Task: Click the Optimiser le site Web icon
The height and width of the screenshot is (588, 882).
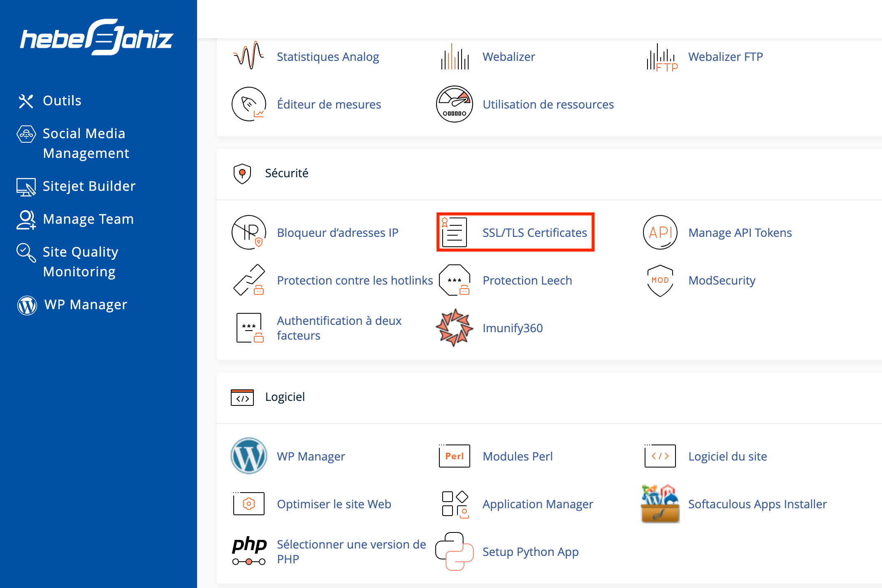Action: pos(248,503)
